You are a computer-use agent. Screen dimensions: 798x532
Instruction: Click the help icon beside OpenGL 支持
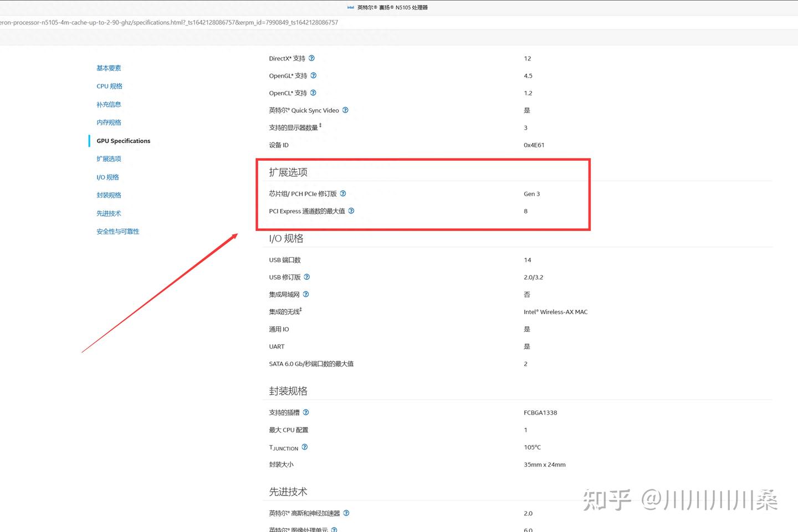click(313, 75)
